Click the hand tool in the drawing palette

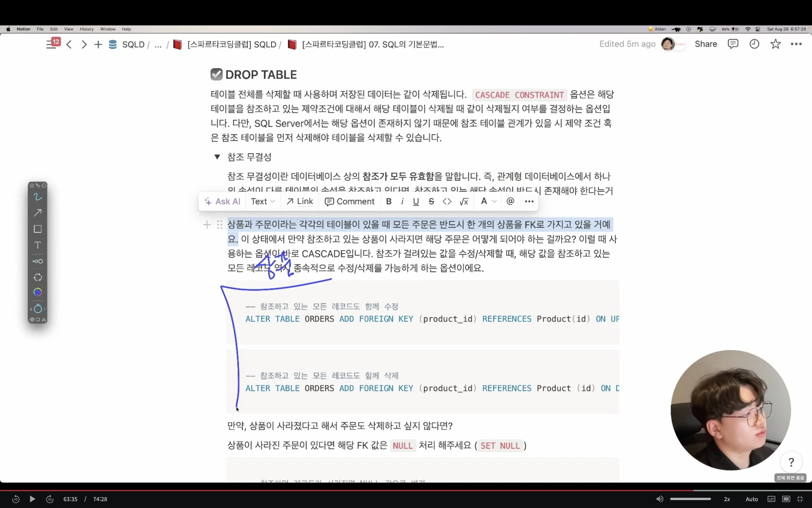(x=32, y=320)
